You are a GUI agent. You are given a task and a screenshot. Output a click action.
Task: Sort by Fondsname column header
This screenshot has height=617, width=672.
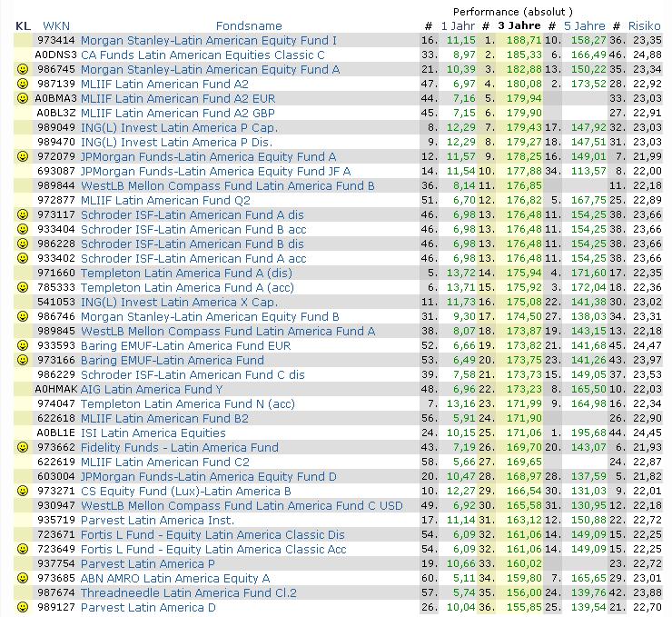[249, 26]
